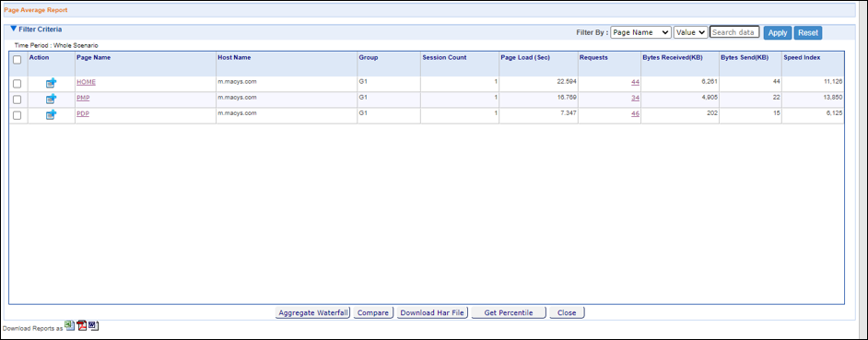Image resolution: width=868 pixels, height=340 pixels.
Task: Click m.macys.com host in HOME row
Action: (238, 82)
